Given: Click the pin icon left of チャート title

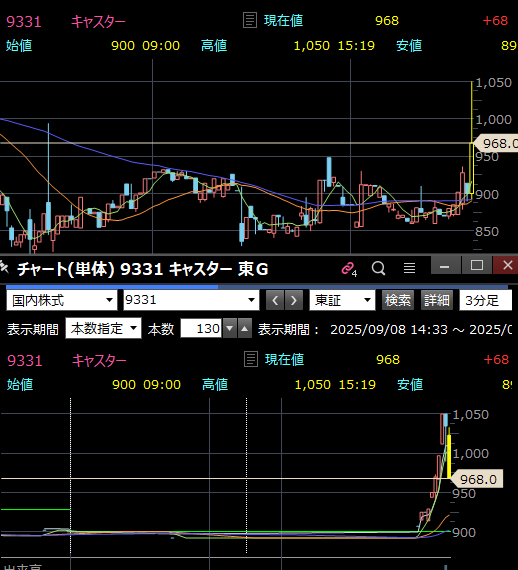Looking at the screenshot, I should pyautogui.click(x=4, y=268).
